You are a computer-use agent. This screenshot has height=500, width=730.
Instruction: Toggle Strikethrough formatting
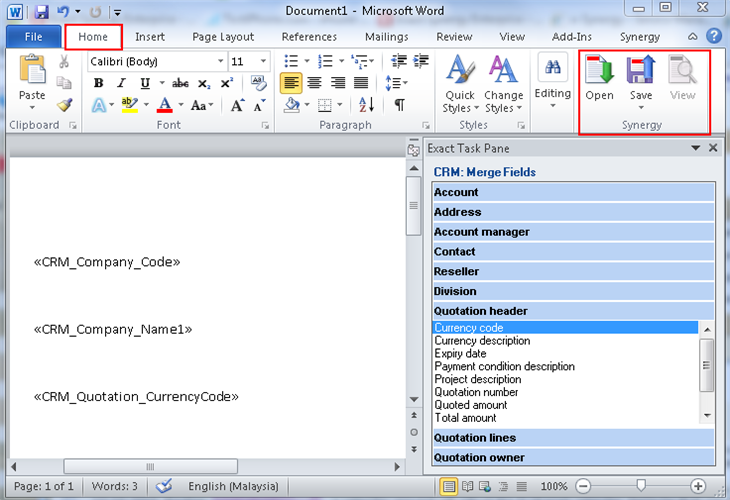(x=180, y=83)
